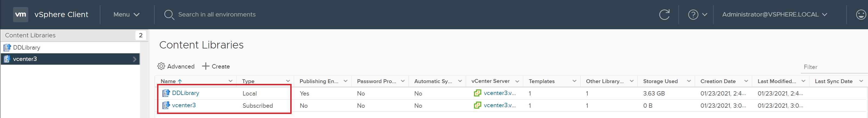The width and height of the screenshot is (868, 118).
Task: Click the vCenter Server icon in DDLibrary row
Action: click(x=477, y=93)
